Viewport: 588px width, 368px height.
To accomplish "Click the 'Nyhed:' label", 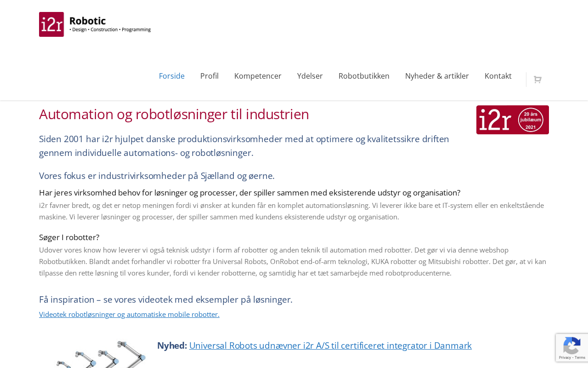I will click(172, 345).
